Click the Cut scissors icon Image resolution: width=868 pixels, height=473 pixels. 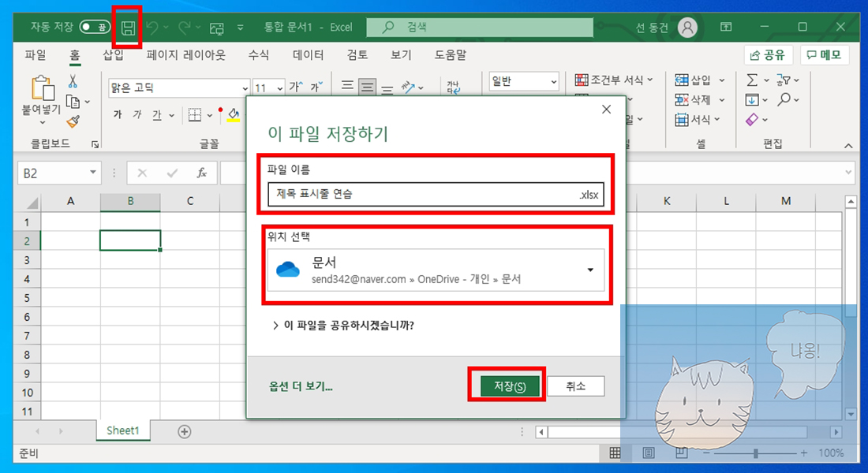[73, 81]
